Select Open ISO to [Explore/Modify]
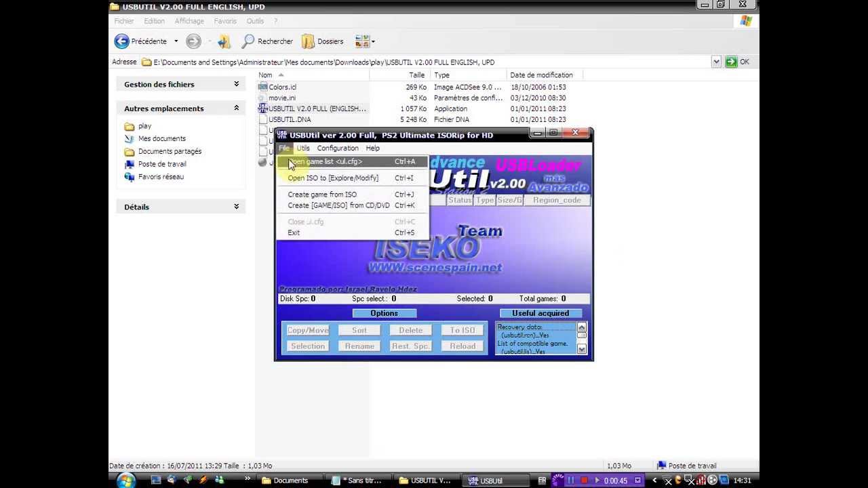 point(353,178)
